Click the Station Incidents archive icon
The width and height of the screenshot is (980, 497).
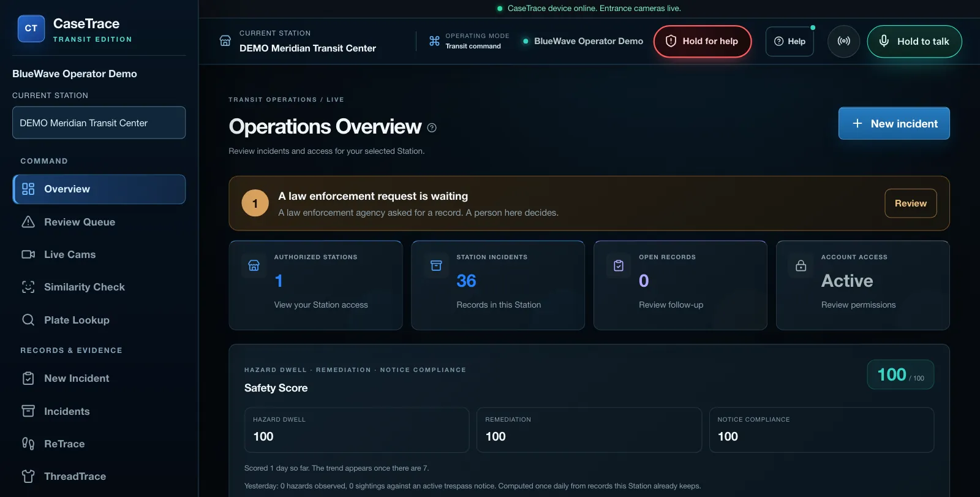[x=436, y=265]
